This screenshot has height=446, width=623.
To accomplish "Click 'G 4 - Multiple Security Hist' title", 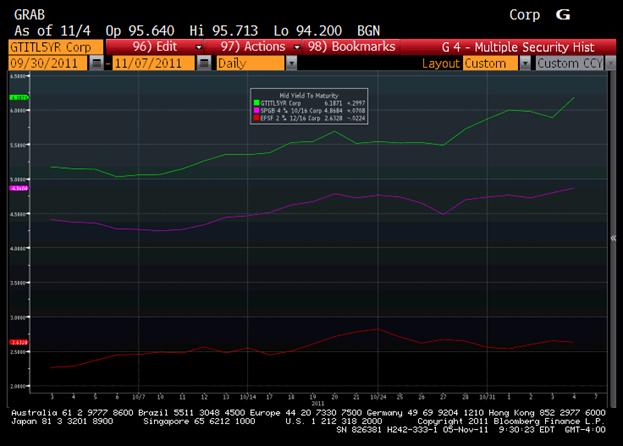I will tap(518, 47).
